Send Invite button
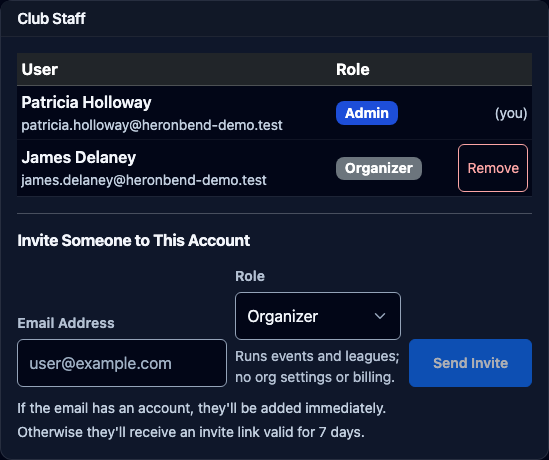 (470, 363)
